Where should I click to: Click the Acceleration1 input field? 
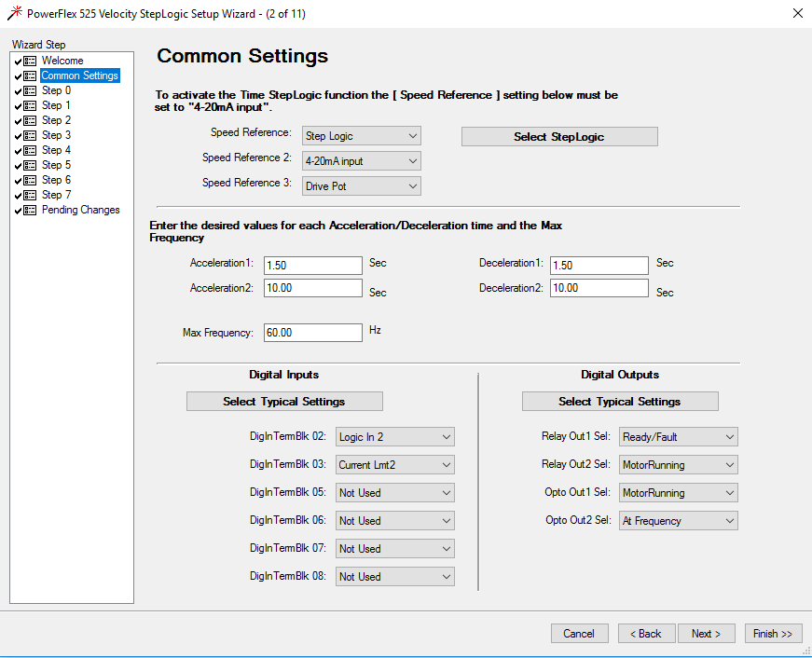click(x=313, y=266)
